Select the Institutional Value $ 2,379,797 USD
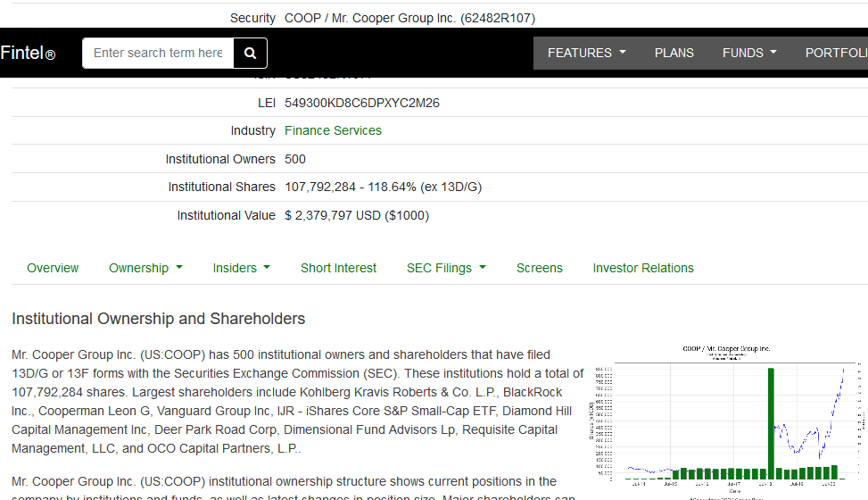The image size is (868, 500). pyautogui.click(x=333, y=216)
